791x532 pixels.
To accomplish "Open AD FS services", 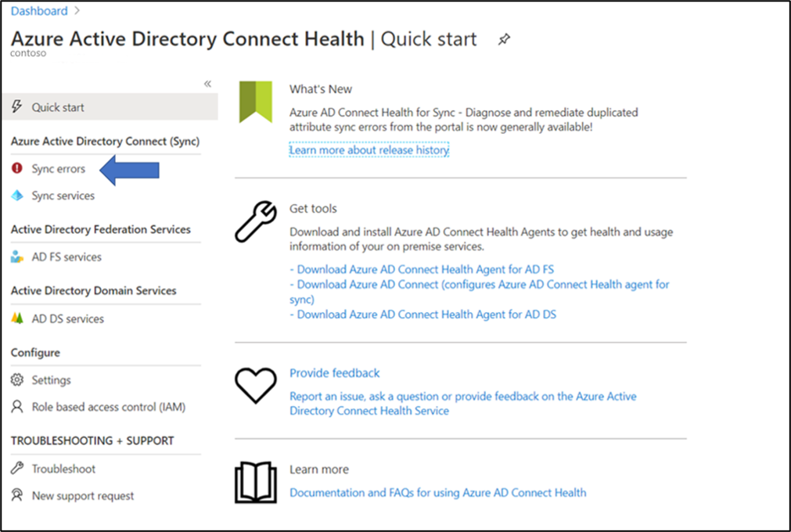I will pyautogui.click(x=67, y=257).
